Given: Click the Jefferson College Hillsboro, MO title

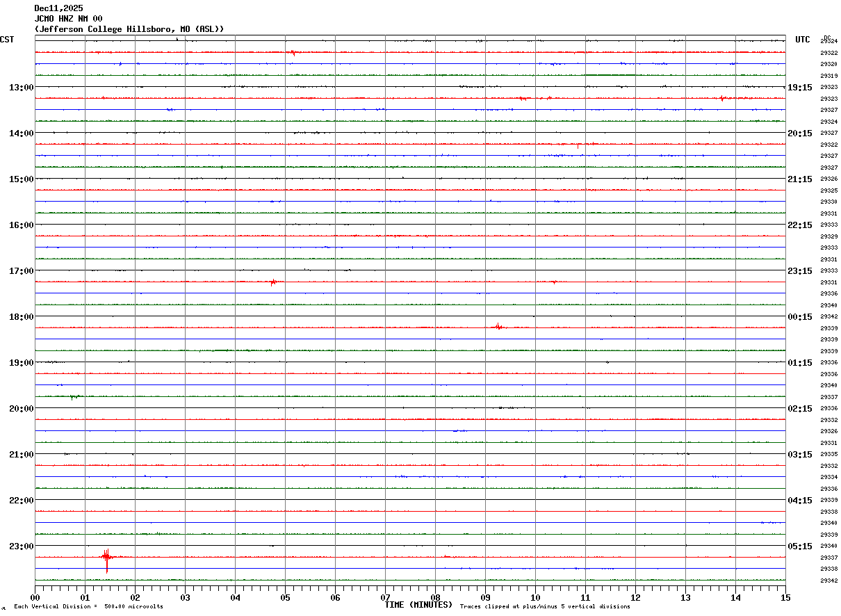Looking at the screenshot, I should point(129,29).
